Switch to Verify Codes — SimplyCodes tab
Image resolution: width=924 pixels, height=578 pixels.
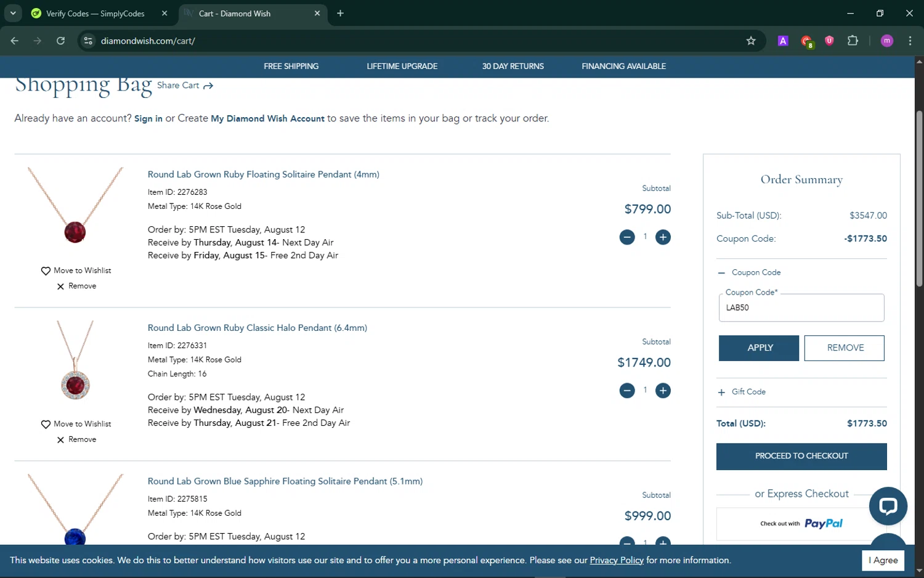[95, 14]
